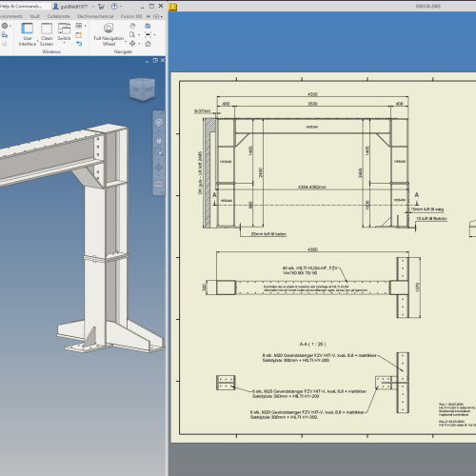Viewport: 476px width, 476px height.
Task: Click the New Window icon in Windows panel
Action: click(x=79, y=34)
